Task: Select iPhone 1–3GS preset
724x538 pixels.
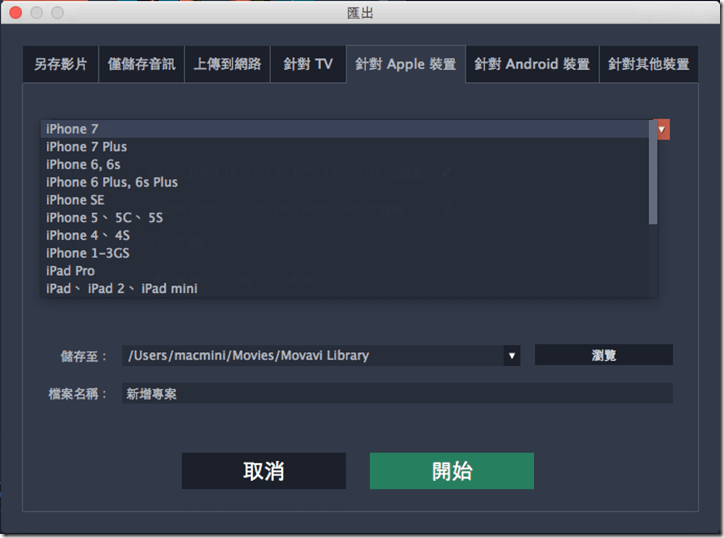Action: 345,253
